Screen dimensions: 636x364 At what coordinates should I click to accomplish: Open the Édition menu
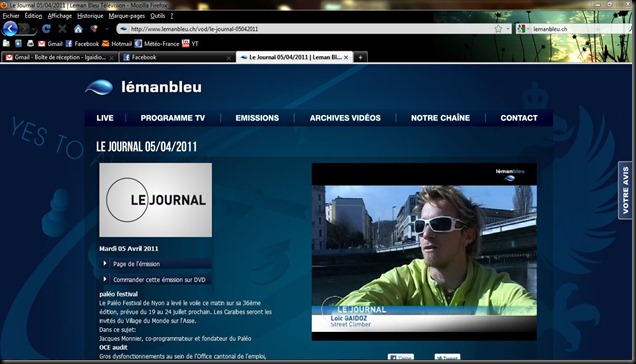coord(33,16)
